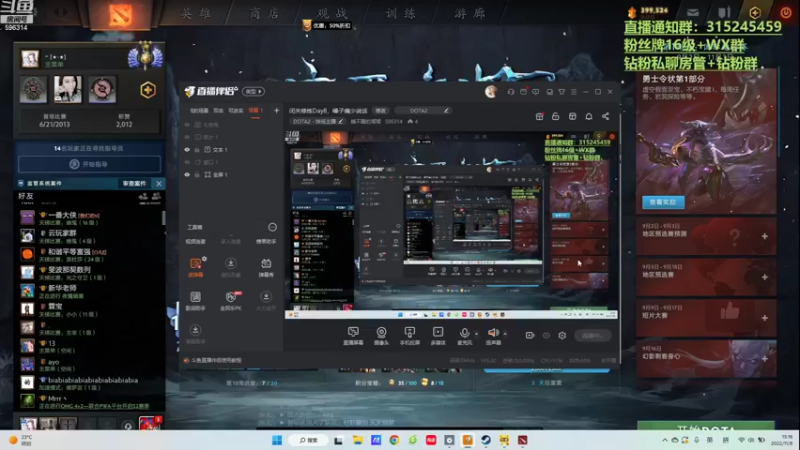800x450 pixels.
Task: Open the 商店 Store tab in Dota
Action: [x=264, y=13]
